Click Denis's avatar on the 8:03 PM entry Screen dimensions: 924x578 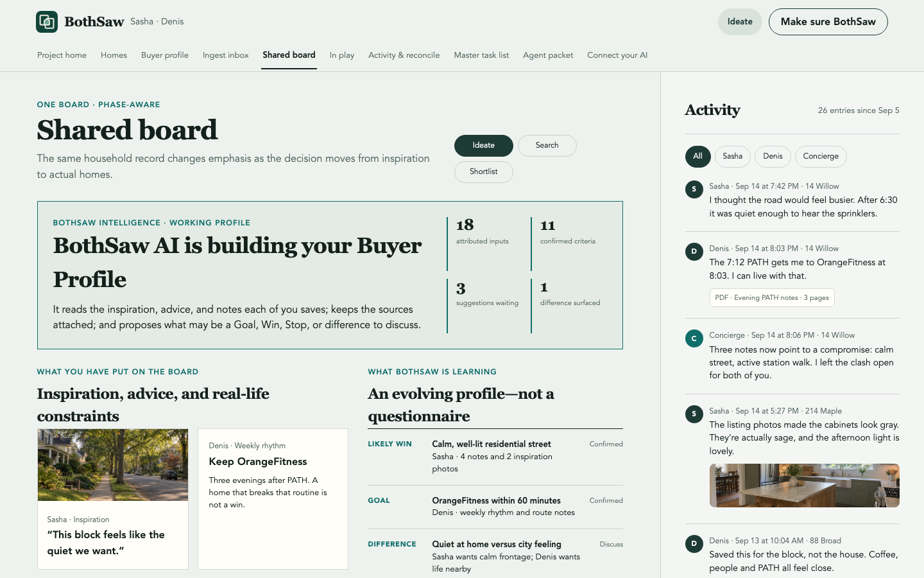pos(694,252)
